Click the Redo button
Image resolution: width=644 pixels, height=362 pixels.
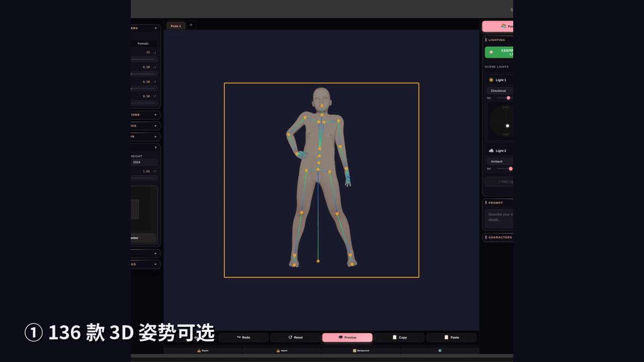(244, 337)
